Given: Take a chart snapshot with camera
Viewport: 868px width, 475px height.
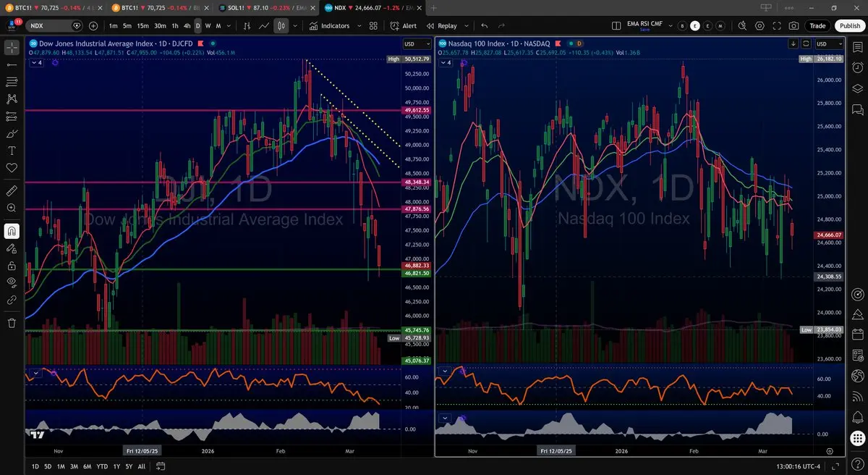Looking at the screenshot, I should tap(794, 25).
